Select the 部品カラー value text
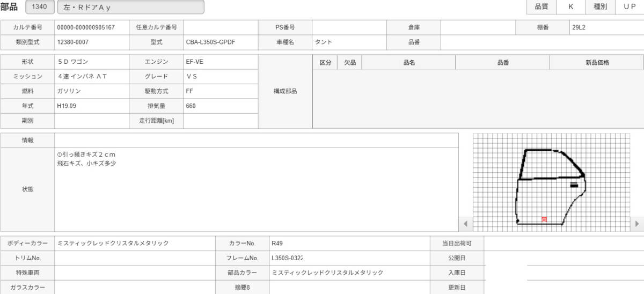The width and height of the screenshot is (644, 294). click(x=327, y=273)
